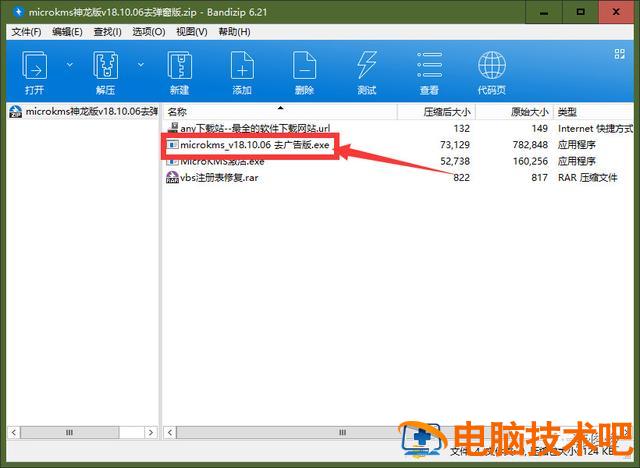Open the 帮助(H) menu
Viewport: 640px width, 468px height.
pos(234,32)
